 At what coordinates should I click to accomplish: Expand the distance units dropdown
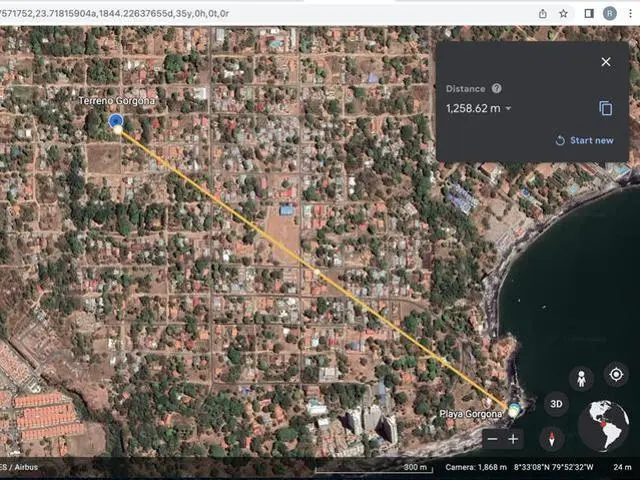(x=508, y=109)
